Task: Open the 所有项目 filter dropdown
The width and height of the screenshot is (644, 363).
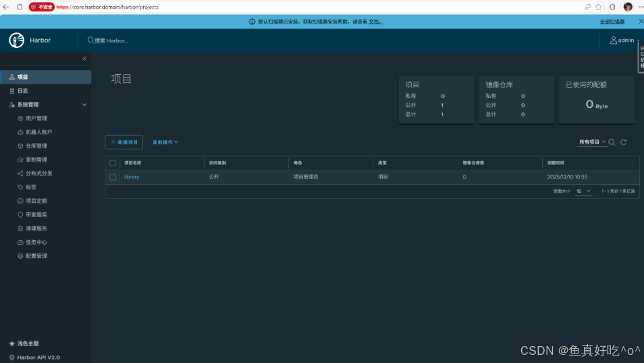Action: [592, 143]
